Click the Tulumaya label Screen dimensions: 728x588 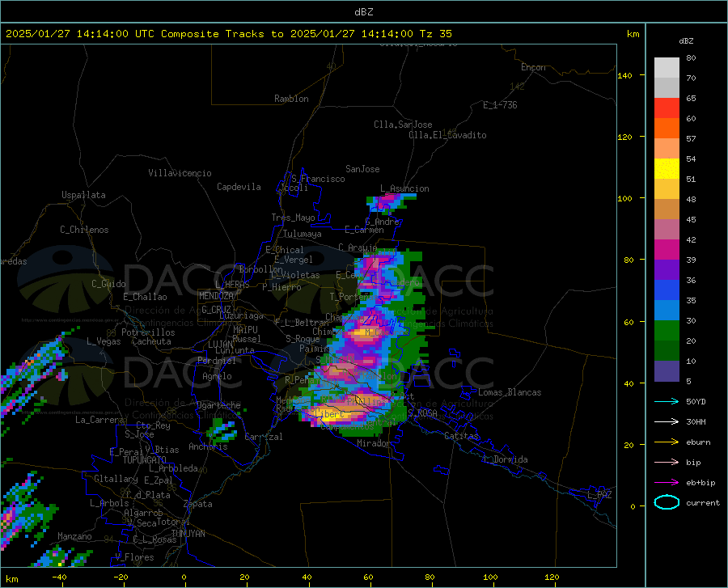point(303,234)
